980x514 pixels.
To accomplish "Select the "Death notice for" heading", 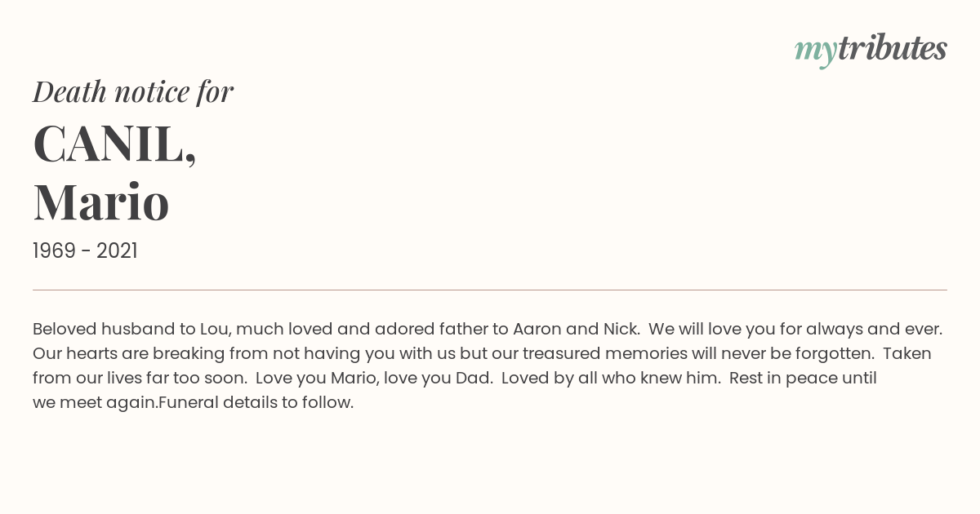I will click(x=133, y=91).
